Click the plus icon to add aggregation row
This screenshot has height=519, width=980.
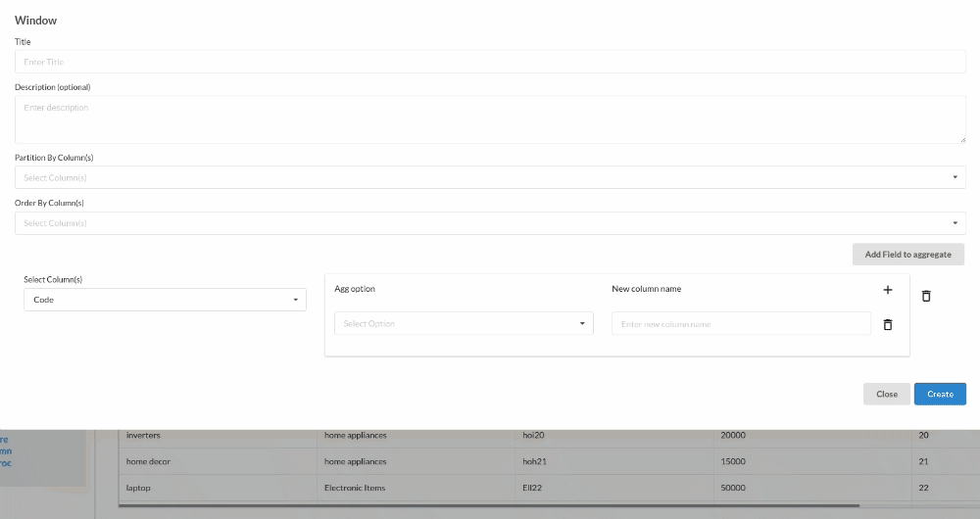pos(888,290)
